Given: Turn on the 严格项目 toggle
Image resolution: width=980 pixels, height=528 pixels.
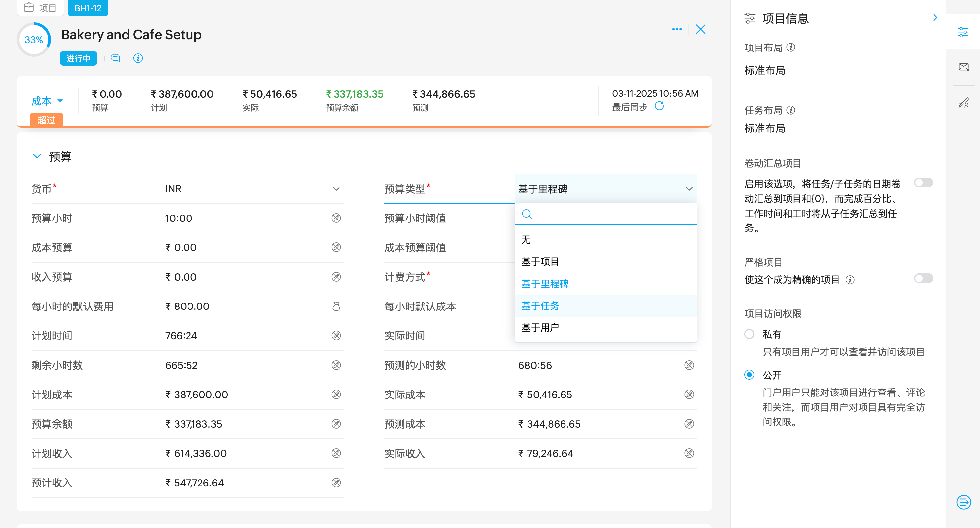Looking at the screenshot, I should pyautogui.click(x=923, y=278).
